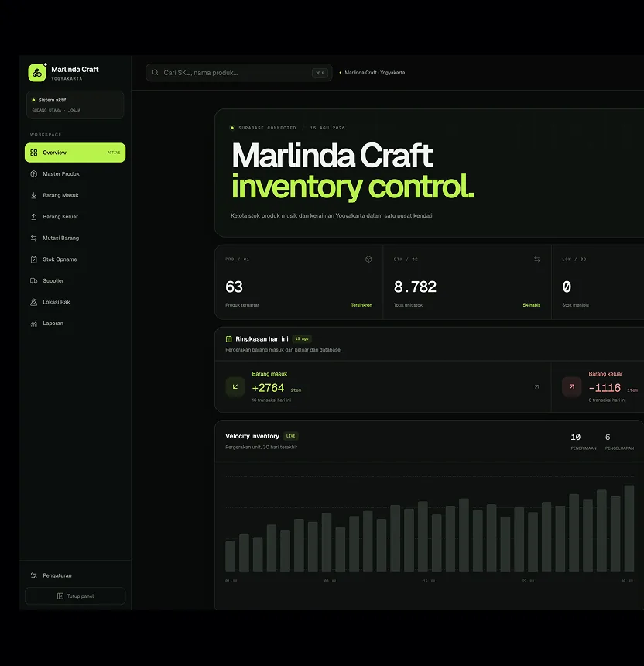644x666 pixels.
Task: Click the Marlinda Craft logo icon
Action: coord(37,73)
